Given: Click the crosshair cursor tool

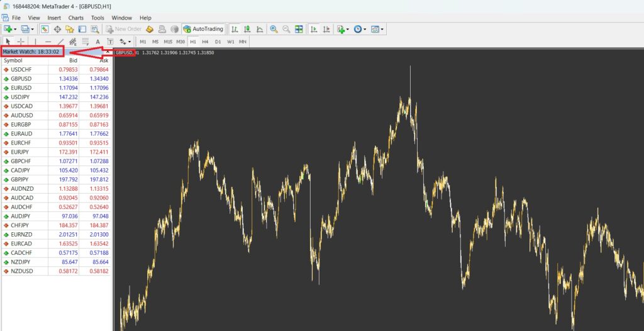Looking at the screenshot, I should click(20, 42).
